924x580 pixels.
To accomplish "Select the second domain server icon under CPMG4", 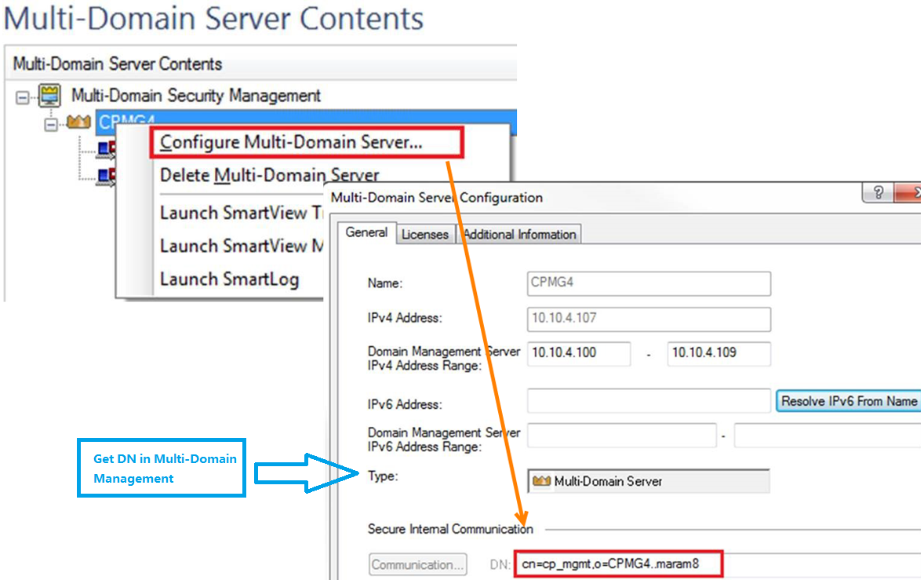I will pos(107,177).
